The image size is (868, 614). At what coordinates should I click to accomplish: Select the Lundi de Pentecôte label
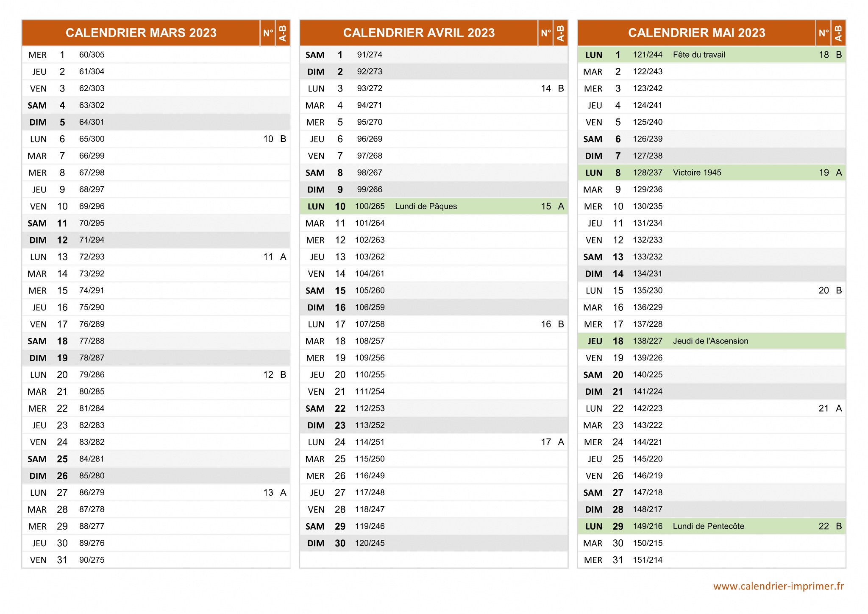pos(708,526)
